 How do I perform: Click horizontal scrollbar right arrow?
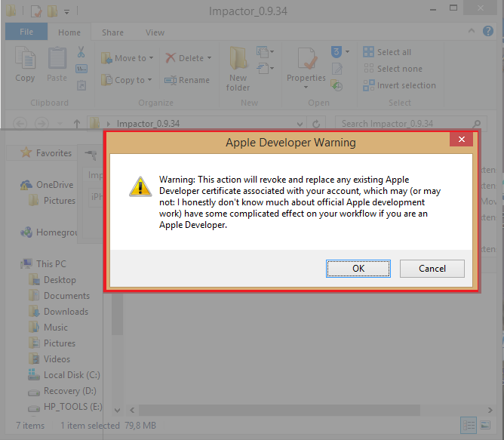(x=490, y=410)
